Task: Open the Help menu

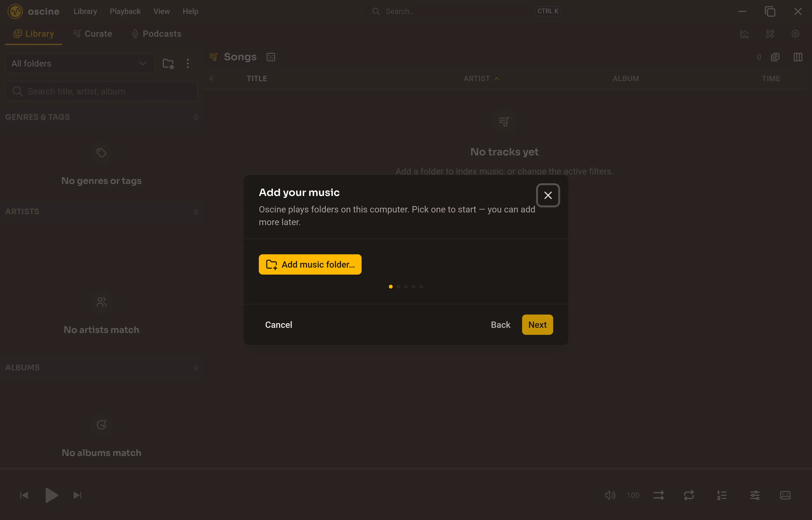Action: tap(190, 11)
